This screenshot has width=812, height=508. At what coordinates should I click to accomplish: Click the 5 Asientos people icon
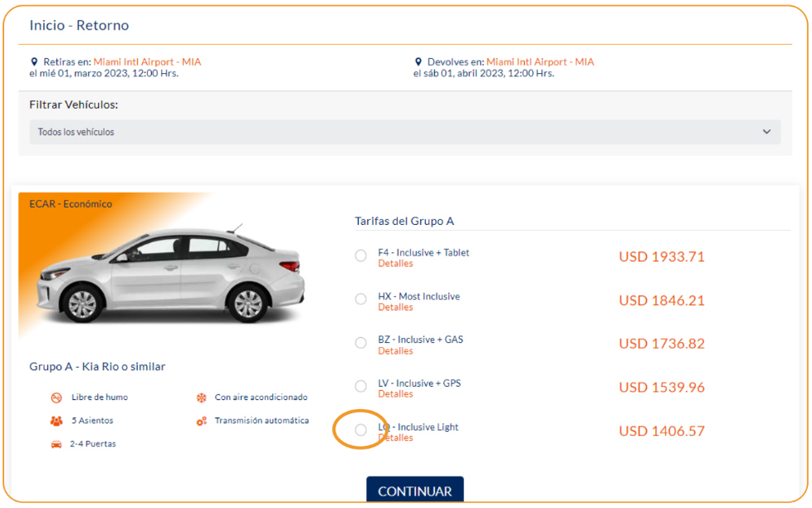56,421
